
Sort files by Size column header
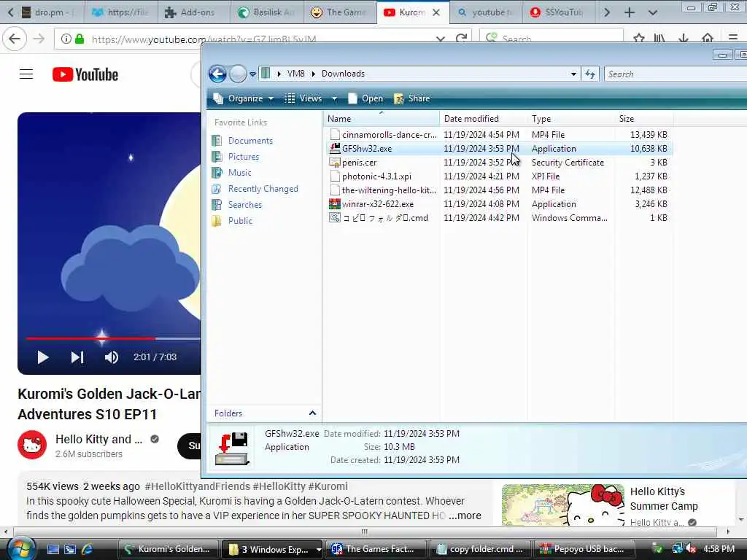(643, 119)
